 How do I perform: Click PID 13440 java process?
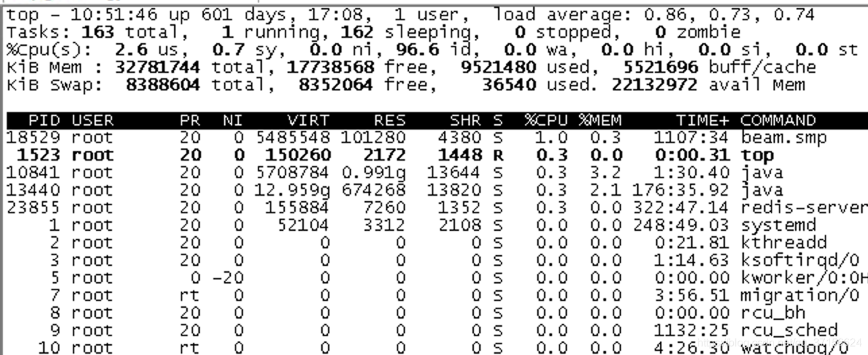click(33, 190)
